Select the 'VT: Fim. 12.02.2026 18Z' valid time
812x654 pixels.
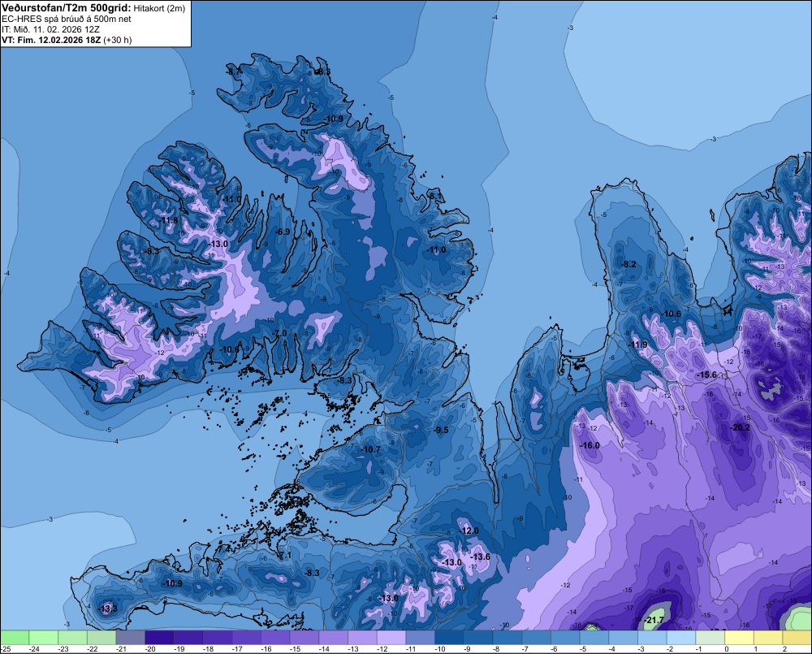pos(51,40)
